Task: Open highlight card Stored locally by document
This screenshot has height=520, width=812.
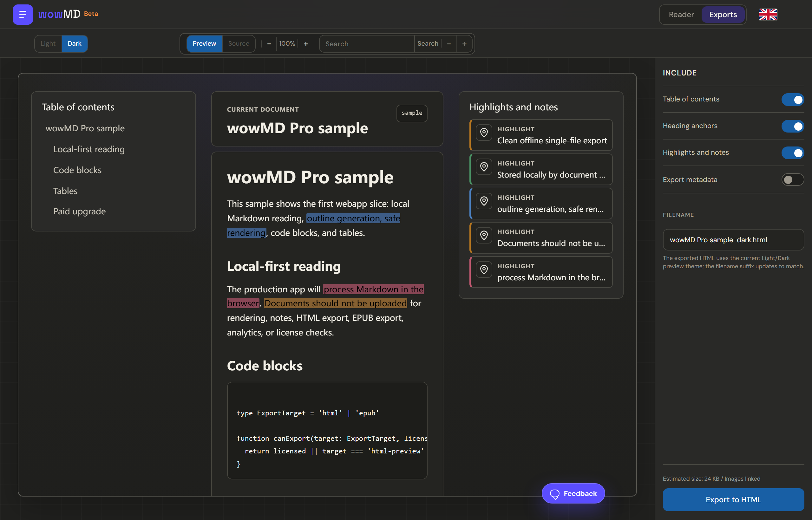Action: pos(541,169)
